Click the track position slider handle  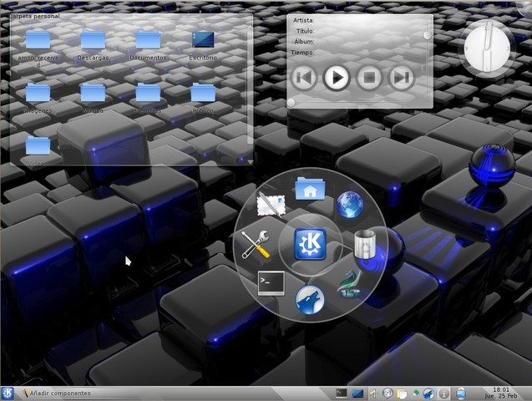tap(291, 103)
